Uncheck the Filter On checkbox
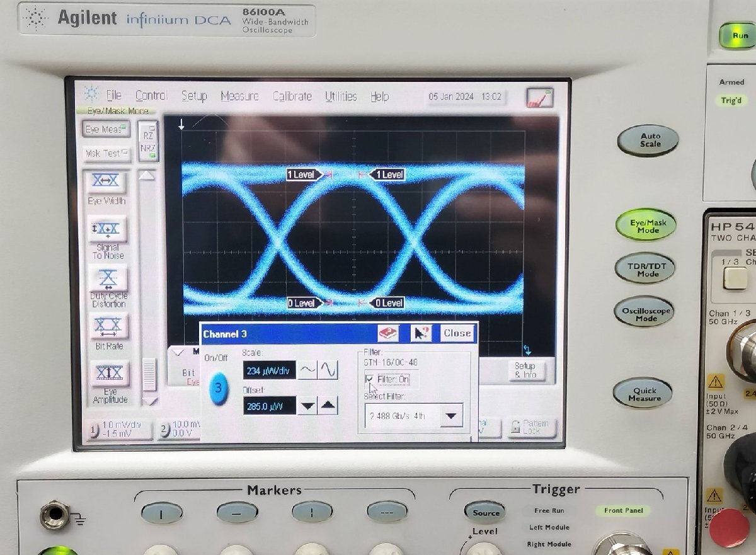Screen dimensions: 756x555 (369, 379)
